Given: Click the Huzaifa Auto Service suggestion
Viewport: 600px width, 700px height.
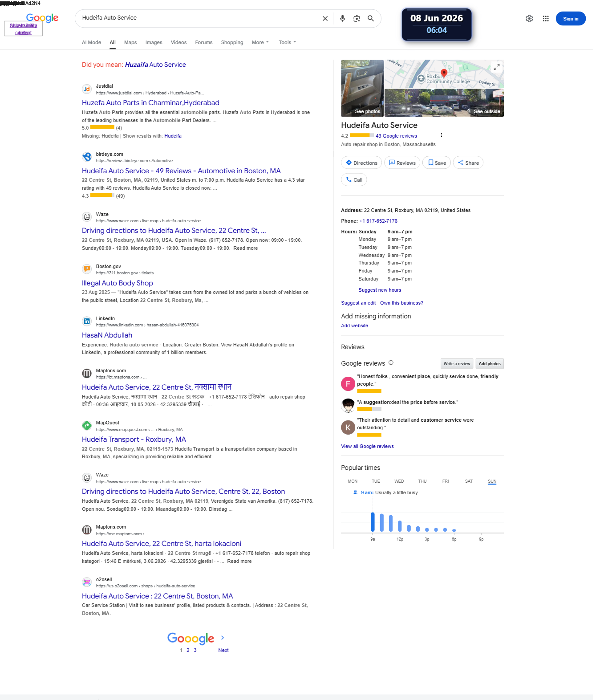Looking at the screenshot, I should [155, 65].
